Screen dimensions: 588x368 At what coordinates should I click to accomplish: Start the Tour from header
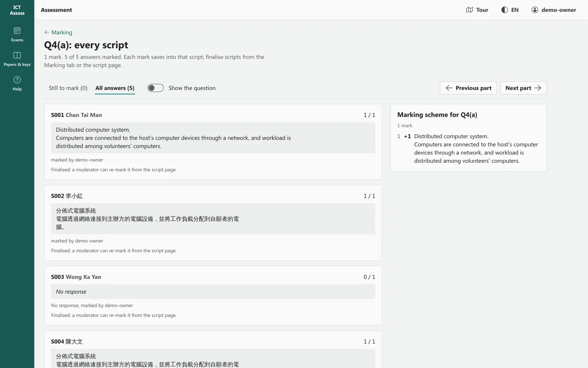[477, 10]
